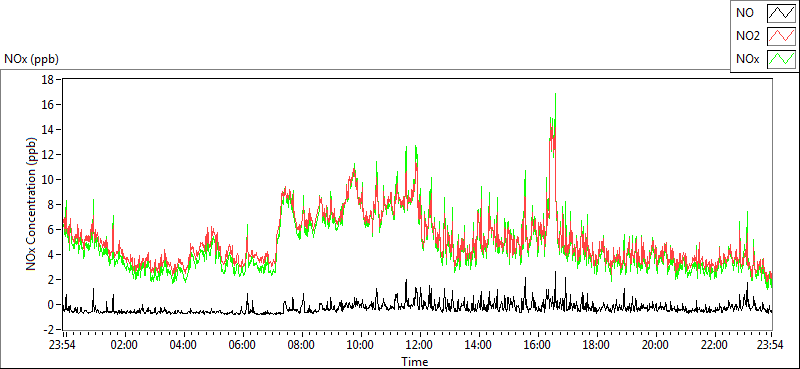Click the 14 value on y-axis

point(48,129)
